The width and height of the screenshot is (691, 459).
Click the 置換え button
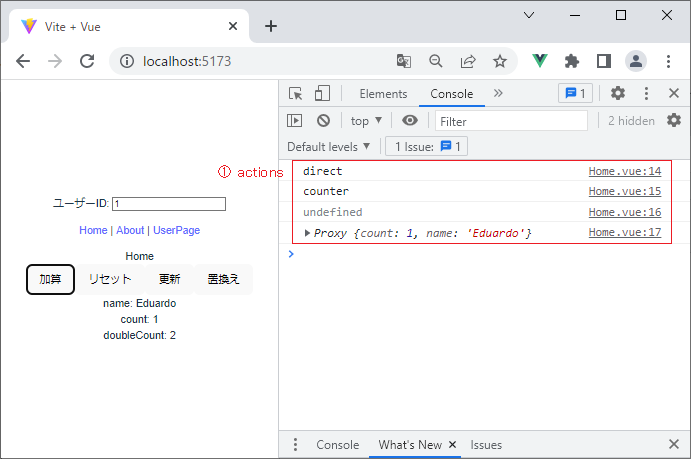coord(223,279)
